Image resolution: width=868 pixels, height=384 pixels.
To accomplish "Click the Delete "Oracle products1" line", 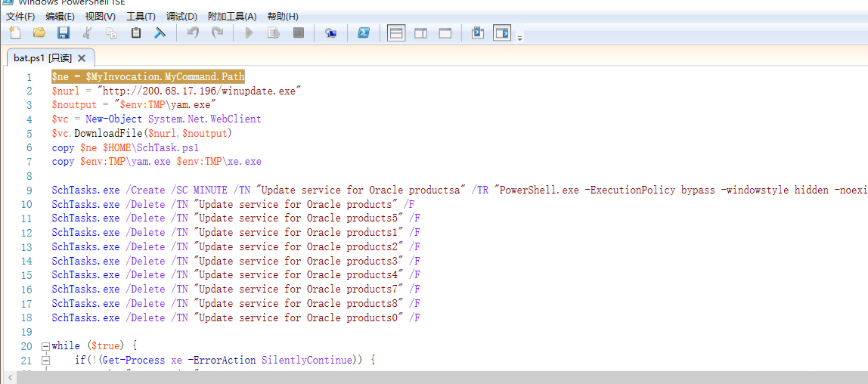I will pos(236,232).
